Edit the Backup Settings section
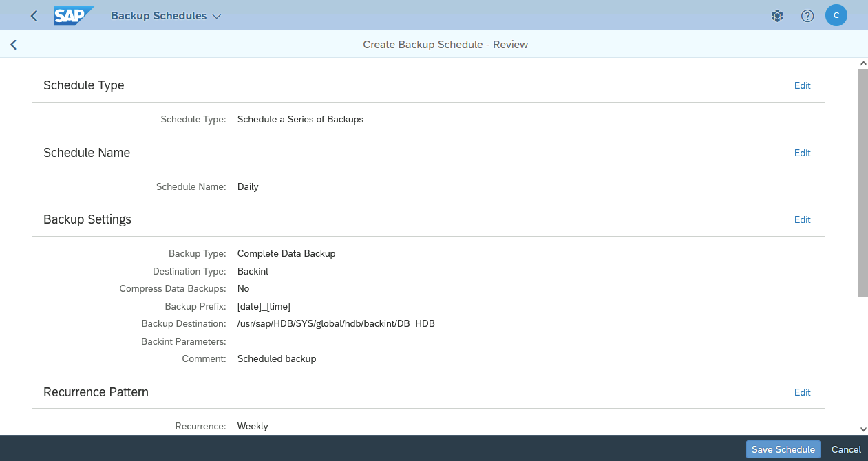Viewport: 868px width, 461px height. 802,219
